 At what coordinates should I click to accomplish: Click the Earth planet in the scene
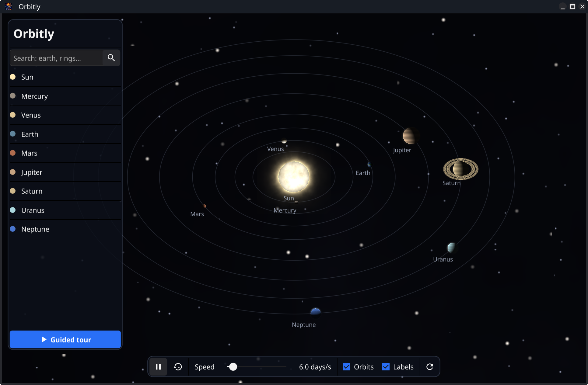(x=369, y=165)
